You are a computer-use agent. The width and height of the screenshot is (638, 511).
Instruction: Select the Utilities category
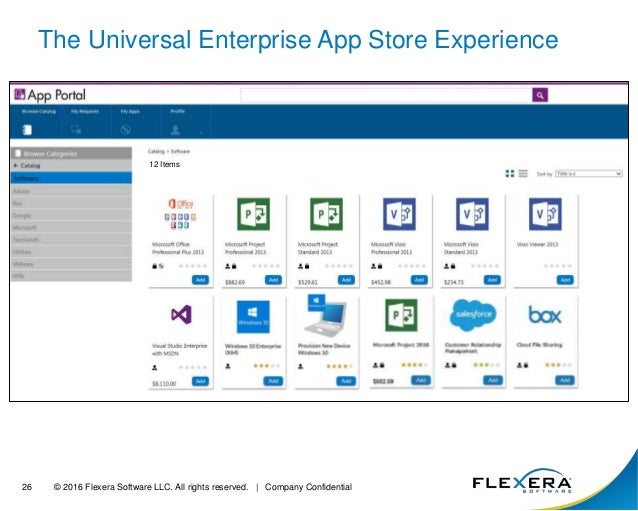point(71,252)
